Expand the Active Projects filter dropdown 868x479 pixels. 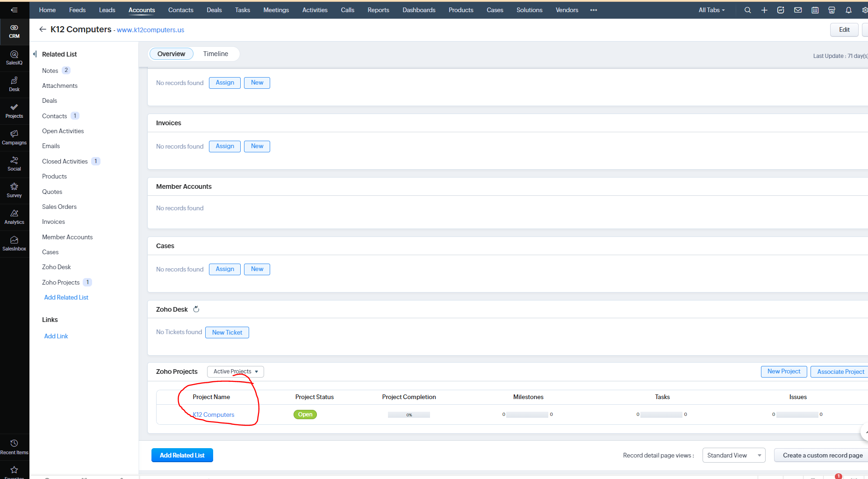[236, 372]
